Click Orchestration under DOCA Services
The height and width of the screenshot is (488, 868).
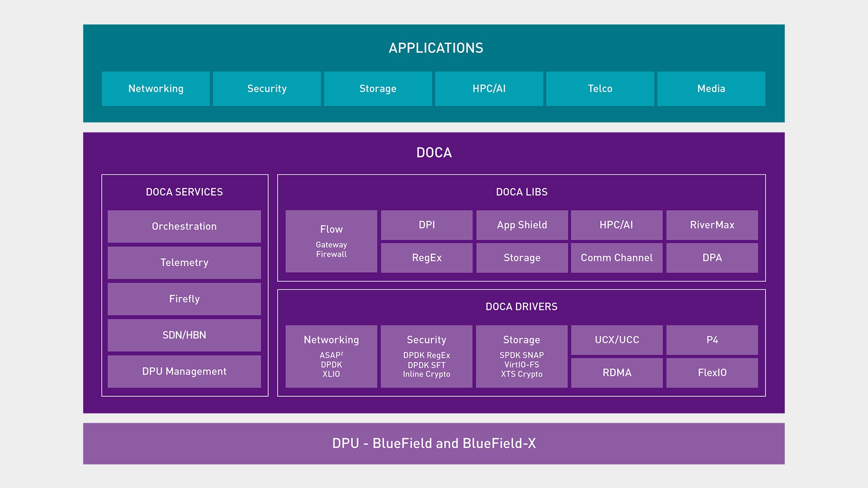[x=184, y=226]
